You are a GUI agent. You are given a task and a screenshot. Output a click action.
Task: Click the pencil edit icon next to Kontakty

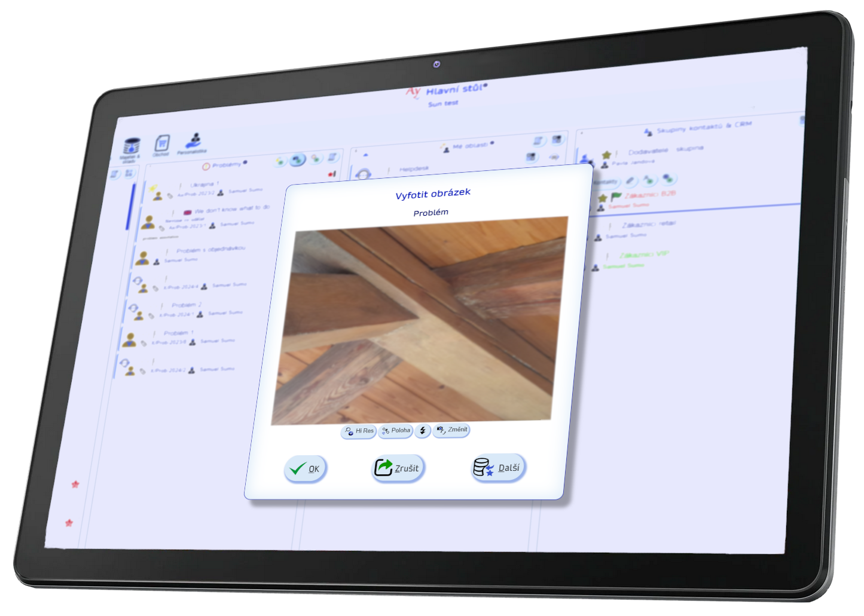point(630,181)
